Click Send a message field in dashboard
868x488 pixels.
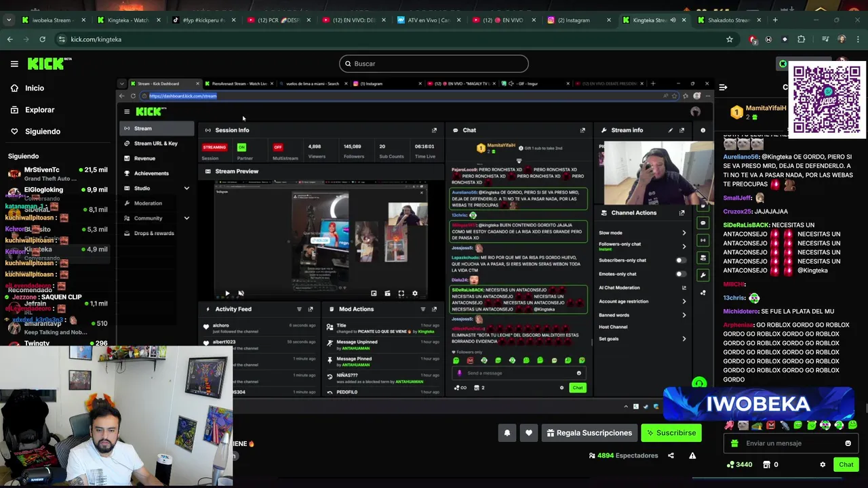(519, 373)
